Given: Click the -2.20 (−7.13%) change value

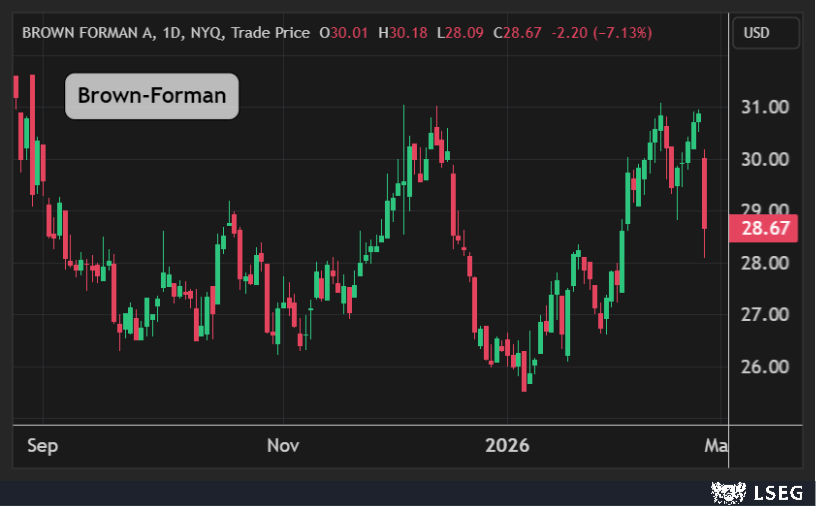Looking at the screenshot, I should (x=600, y=33).
